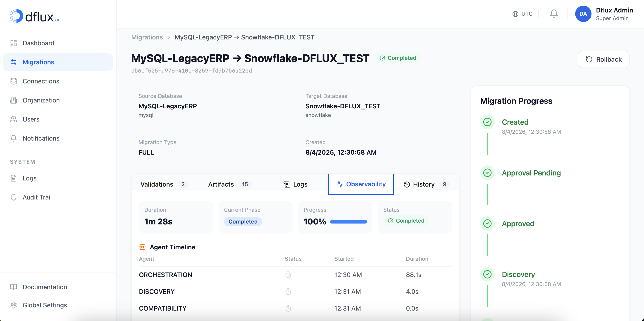Click the Orchestration agent status icon
Screen dimensions: 644x321
(x=288, y=275)
